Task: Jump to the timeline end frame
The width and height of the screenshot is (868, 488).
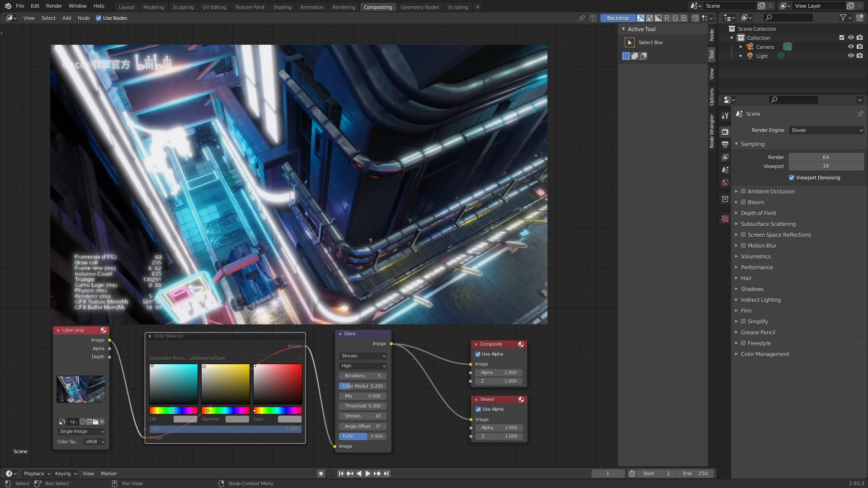Action: [x=386, y=474]
